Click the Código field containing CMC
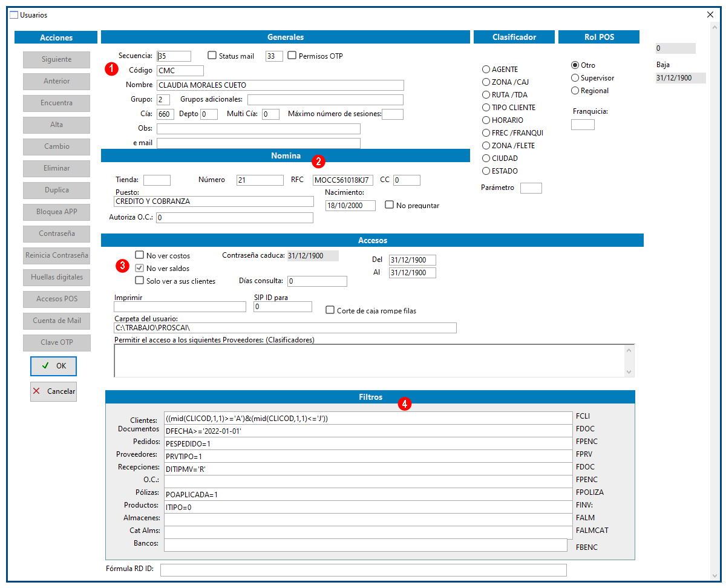Screen dimensions: 726x588 click(x=180, y=71)
